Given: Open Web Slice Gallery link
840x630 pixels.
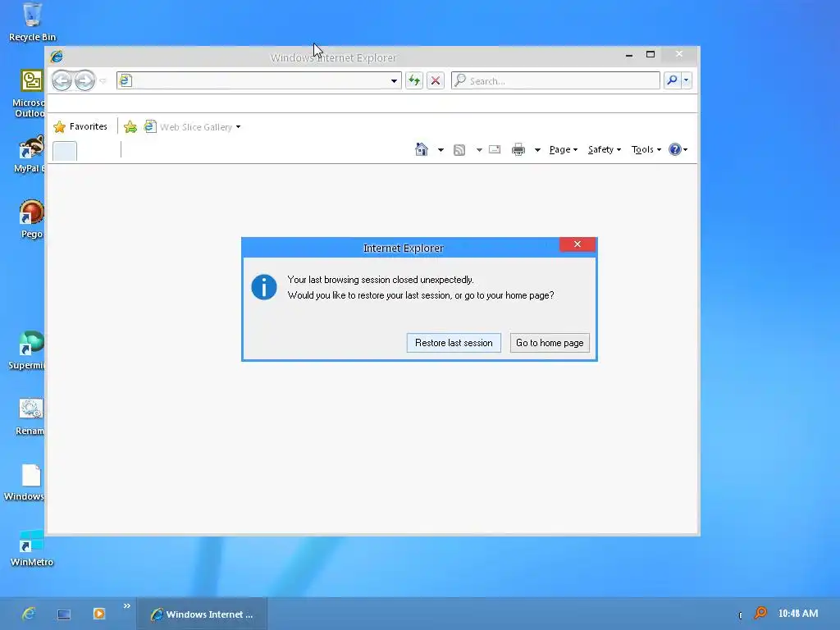Looking at the screenshot, I should (188, 127).
